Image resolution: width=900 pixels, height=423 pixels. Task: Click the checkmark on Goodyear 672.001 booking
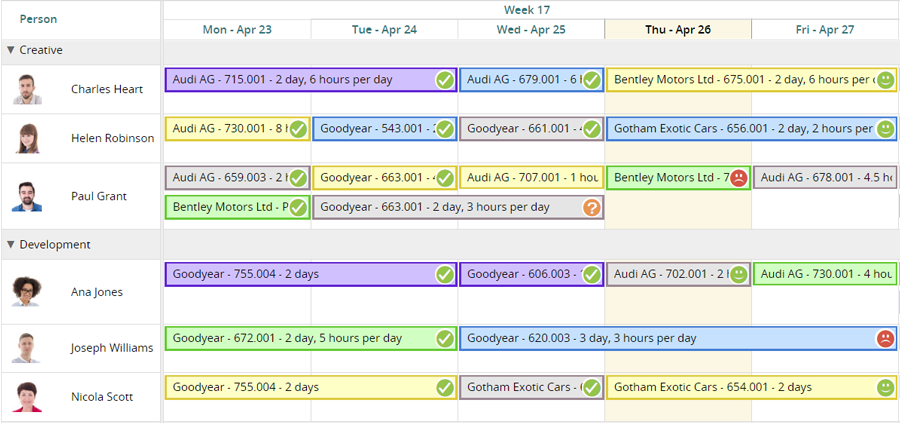point(445,339)
